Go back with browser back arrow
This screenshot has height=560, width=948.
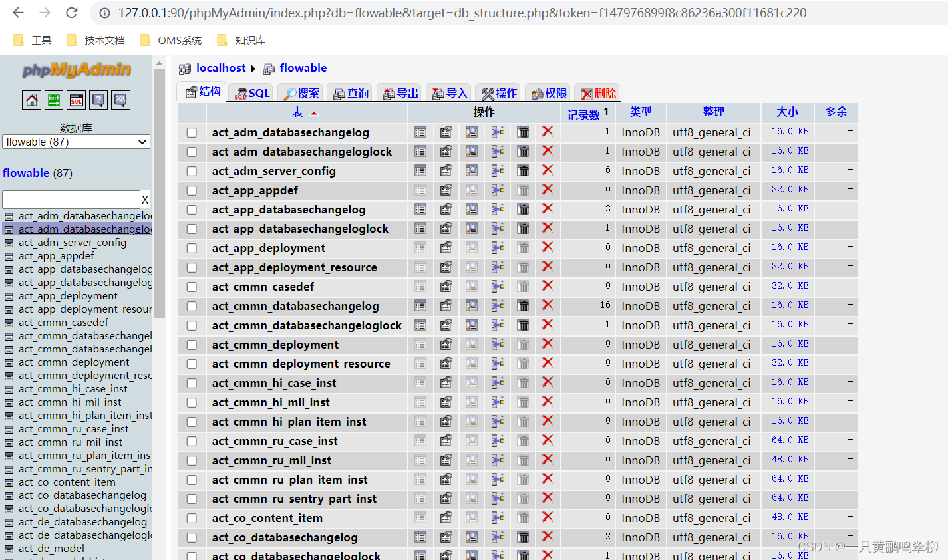coord(18,13)
